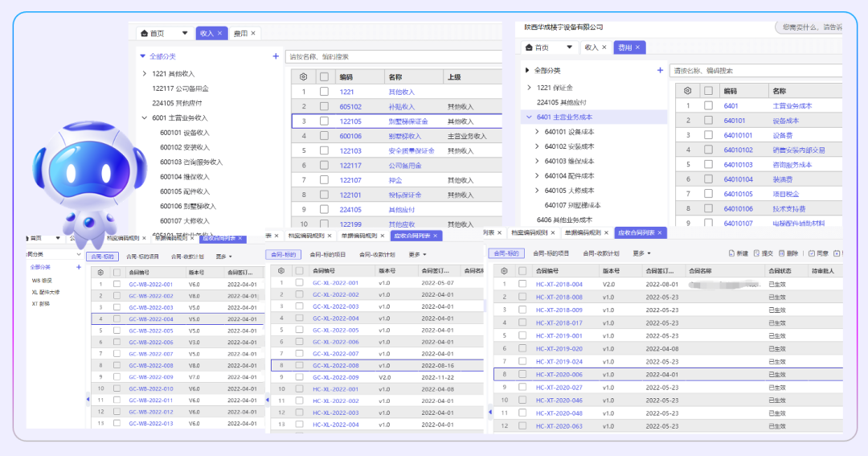This screenshot has width=868, height=456.
Task: Expand the 640101 设备成本 tree node
Action: (538, 132)
